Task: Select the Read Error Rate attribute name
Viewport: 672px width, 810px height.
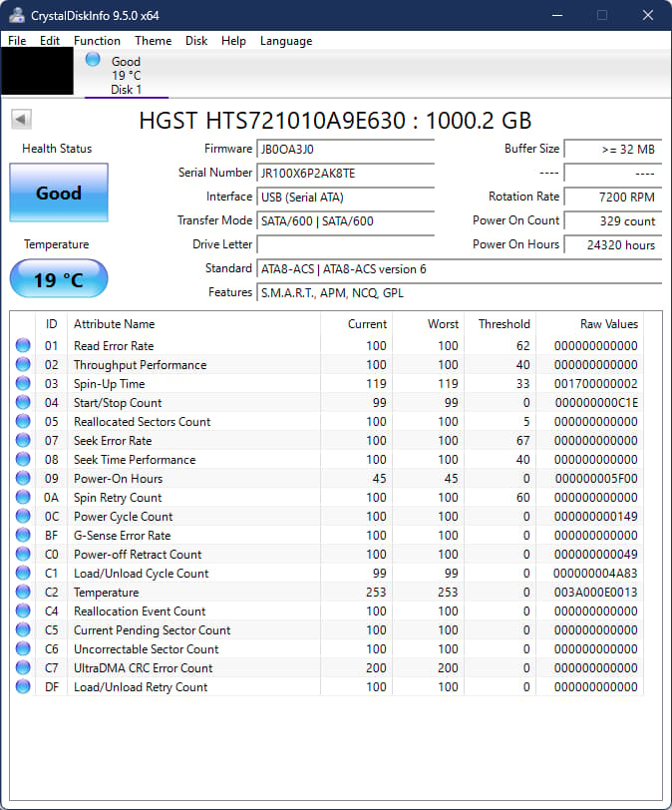Action: click(x=114, y=345)
